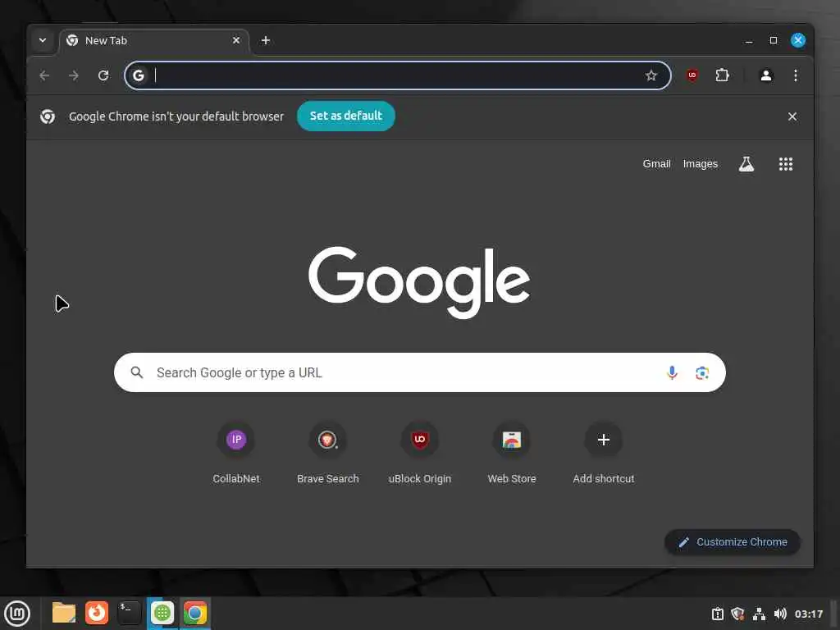
Task: Click the Google G icon in address bar
Action: click(x=139, y=75)
